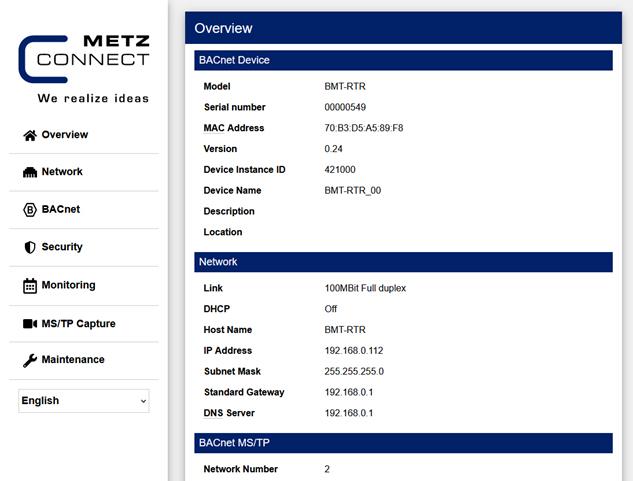Open the Security menu page

pos(62,247)
